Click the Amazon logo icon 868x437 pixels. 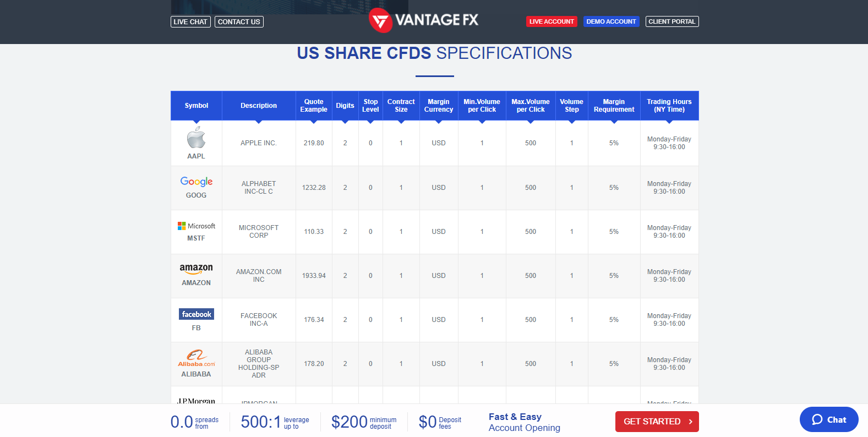196,269
